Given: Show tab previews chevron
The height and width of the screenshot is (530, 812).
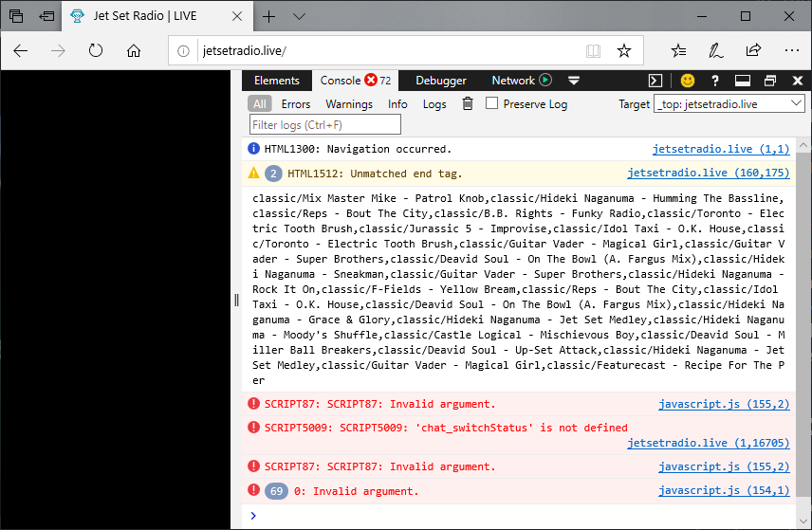Looking at the screenshot, I should (x=299, y=16).
